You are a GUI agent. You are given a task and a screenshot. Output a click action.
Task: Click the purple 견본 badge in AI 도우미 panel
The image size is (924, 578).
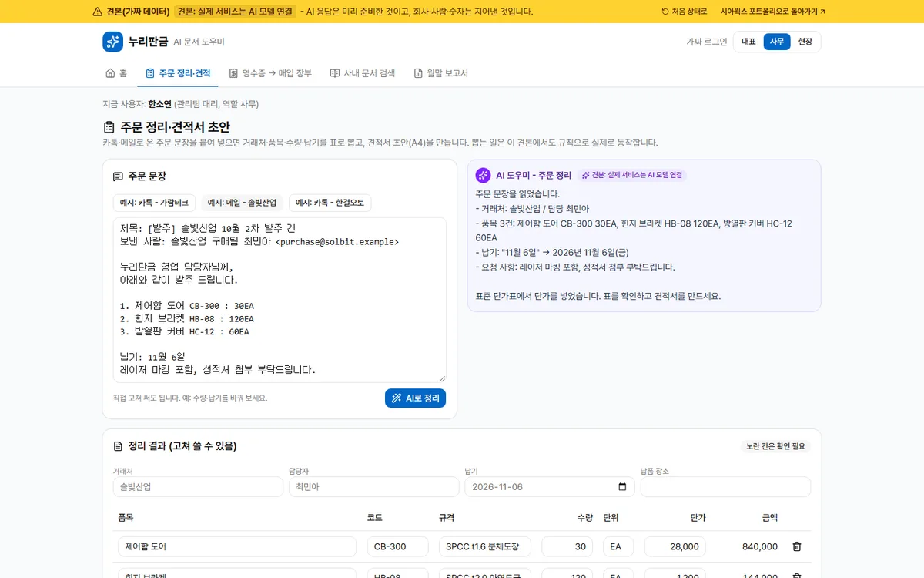[632, 175]
